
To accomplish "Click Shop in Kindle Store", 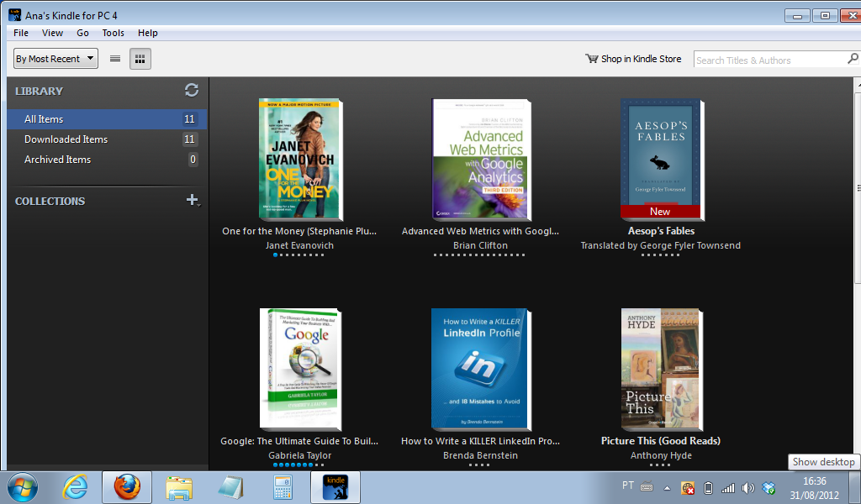I will click(633, 59).
